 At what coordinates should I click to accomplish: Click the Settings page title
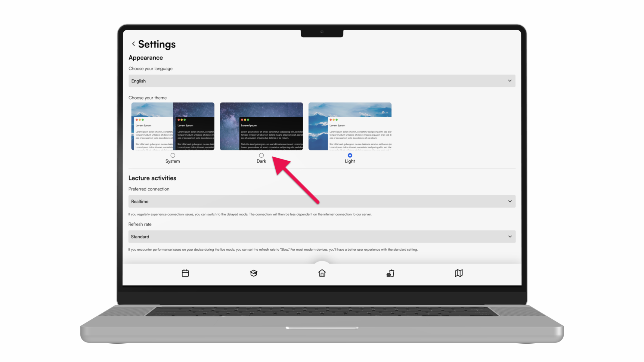point(156,44)
